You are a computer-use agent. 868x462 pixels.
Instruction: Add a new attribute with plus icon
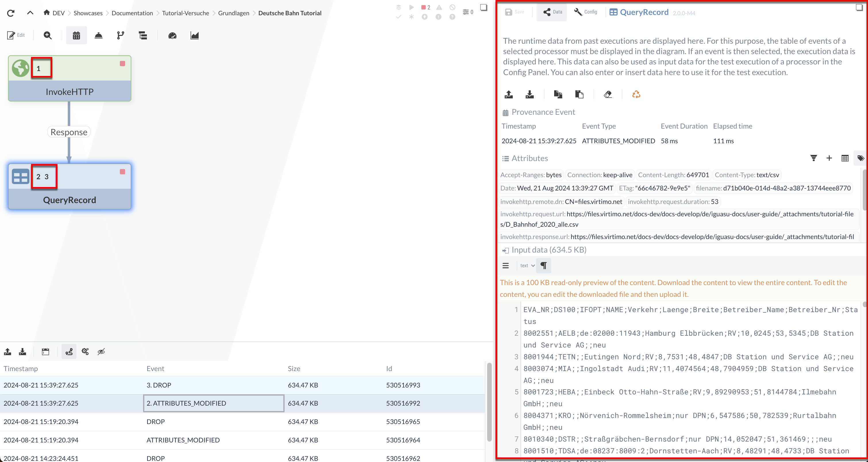[x=829, y=158]
